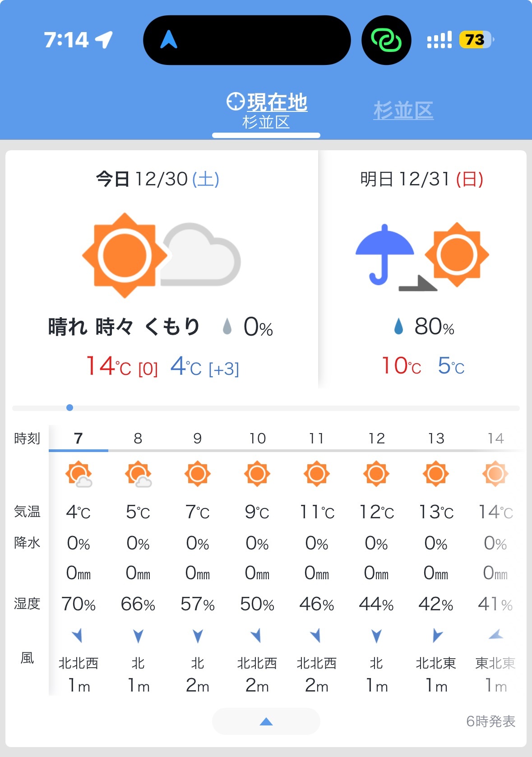Tap the blue raindrop icon beside 80%
This screenshot has height=757, width=532.
(x=398, y=326)
